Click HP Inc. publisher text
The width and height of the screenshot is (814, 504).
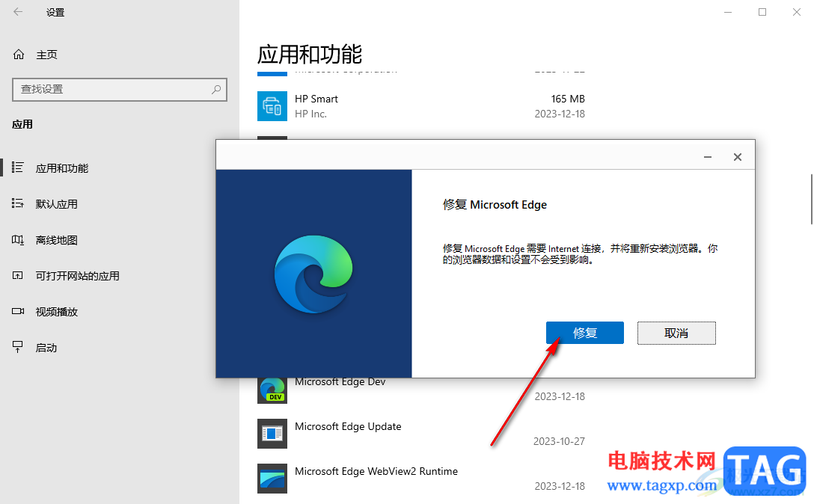(310, 114)
